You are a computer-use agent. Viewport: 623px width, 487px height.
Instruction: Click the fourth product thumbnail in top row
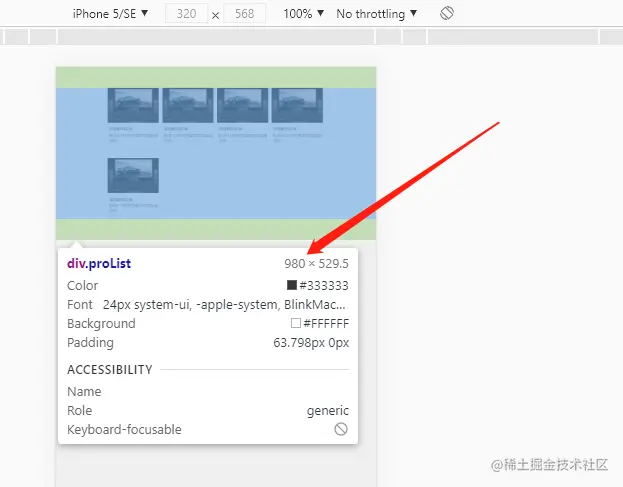pyautogui.click(x=297, y=105)
